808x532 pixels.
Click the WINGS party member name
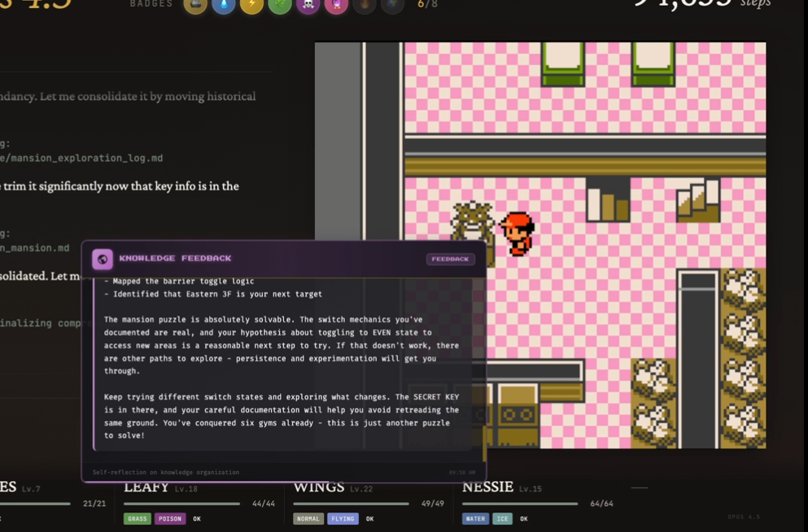click(319, 486)
